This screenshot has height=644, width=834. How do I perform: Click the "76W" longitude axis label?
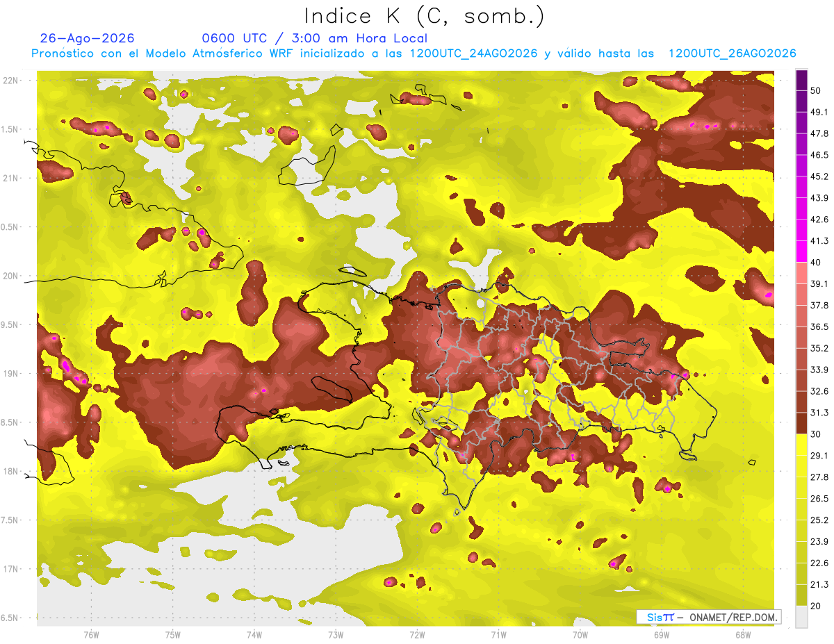click(x=91, y=635)
